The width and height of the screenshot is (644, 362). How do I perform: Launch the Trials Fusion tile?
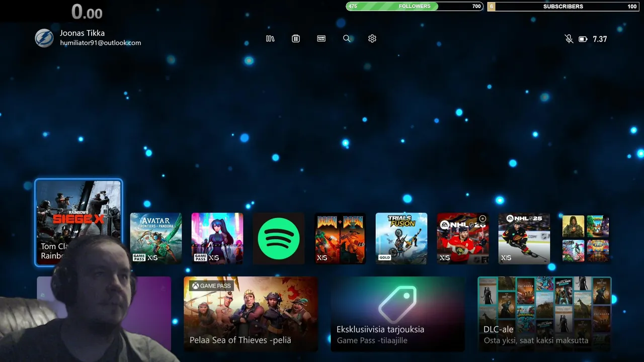[x=401, y=238]
